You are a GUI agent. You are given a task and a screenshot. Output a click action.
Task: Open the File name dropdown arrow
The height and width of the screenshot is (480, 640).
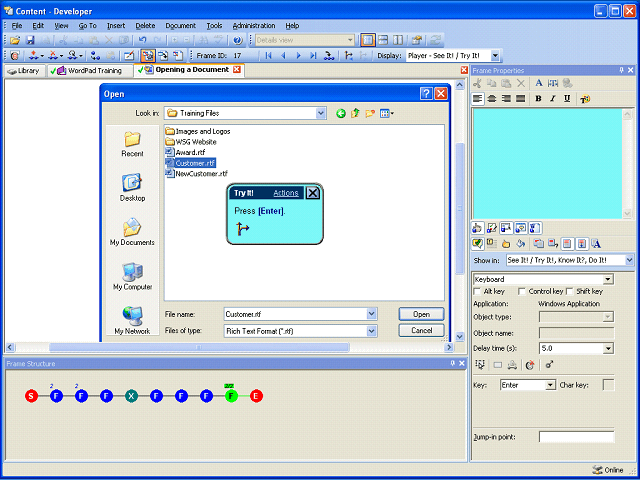pyautogui.click(x=371, y=314)
